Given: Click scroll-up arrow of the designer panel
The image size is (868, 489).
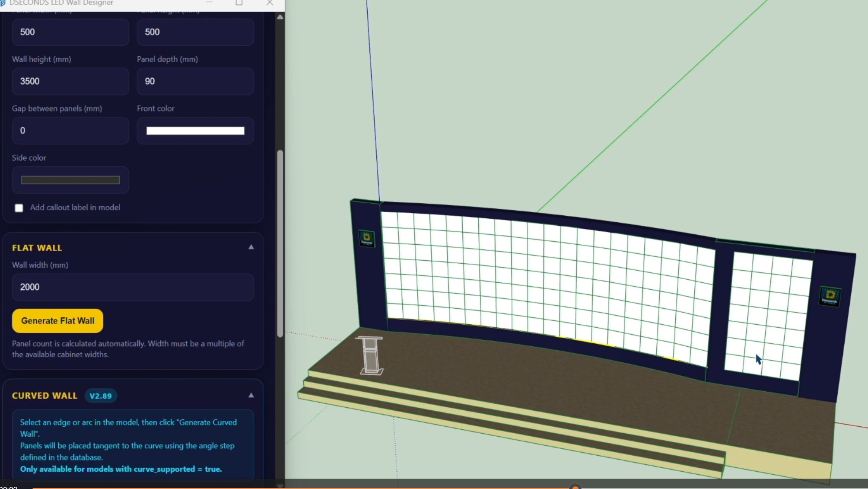Looking at the screenshot, I should 280,17.
